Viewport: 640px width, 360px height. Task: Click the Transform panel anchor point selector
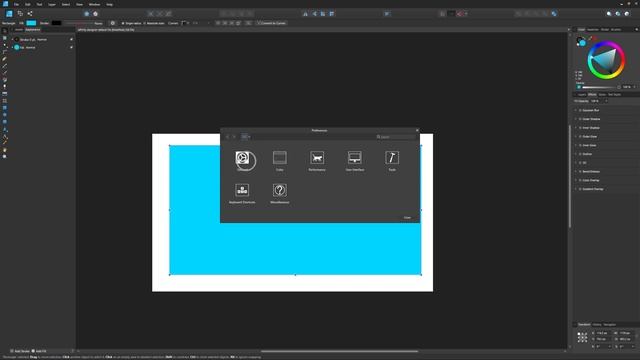(x=582, y=337)
